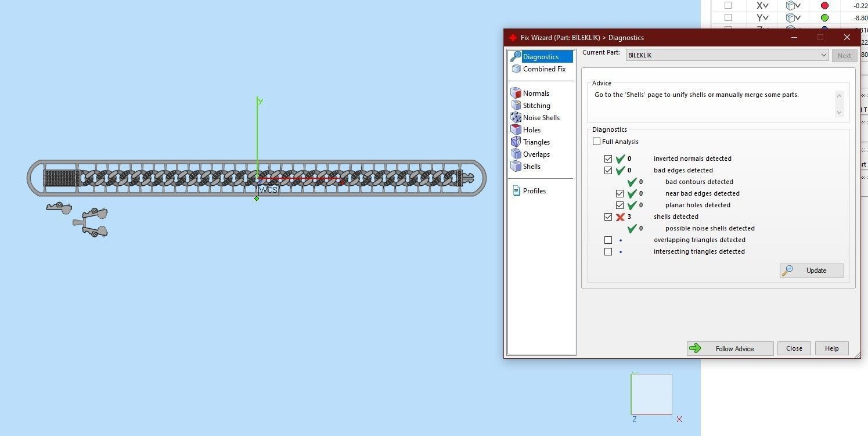The width and height of the screenshot is (868, 436).
Task: Uncheck the planar holes detected checkbox
Action: click(x=620, y=205)
